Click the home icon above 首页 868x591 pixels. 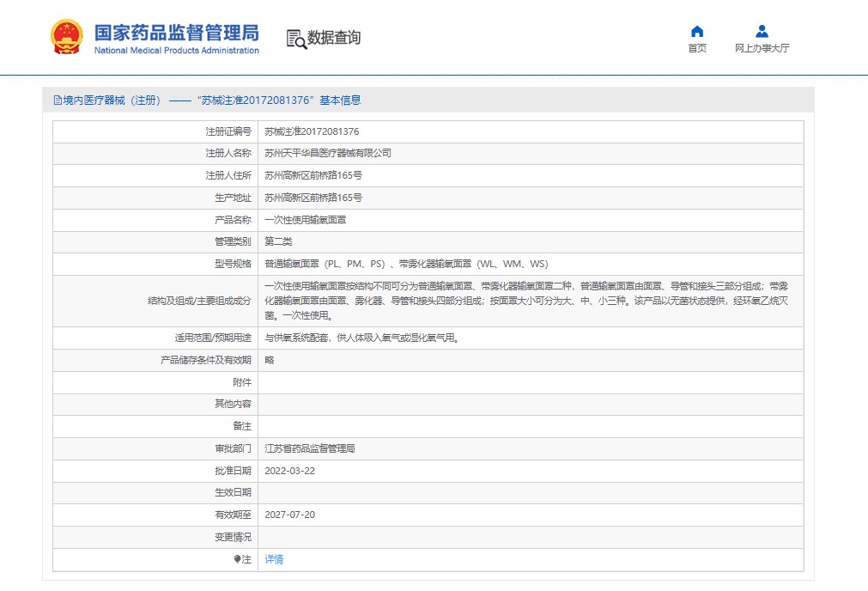coord(697,31)
